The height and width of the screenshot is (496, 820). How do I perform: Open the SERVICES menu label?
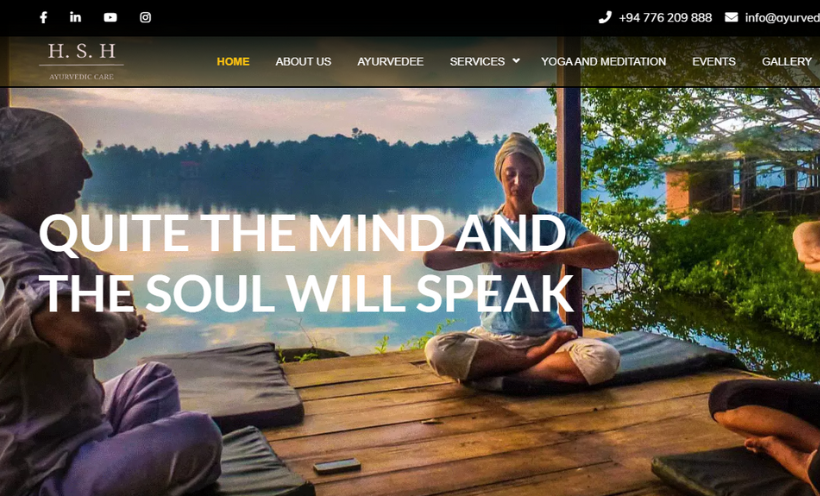(477, 62)
